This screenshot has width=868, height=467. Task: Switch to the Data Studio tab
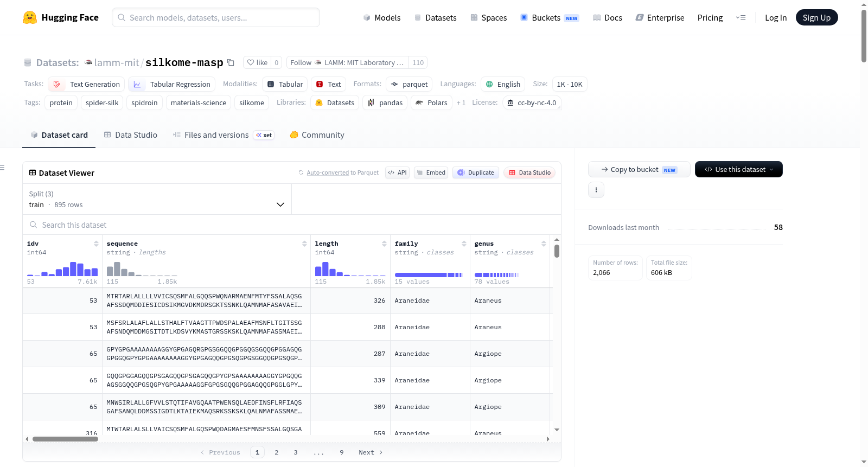(x=131, y=135)
